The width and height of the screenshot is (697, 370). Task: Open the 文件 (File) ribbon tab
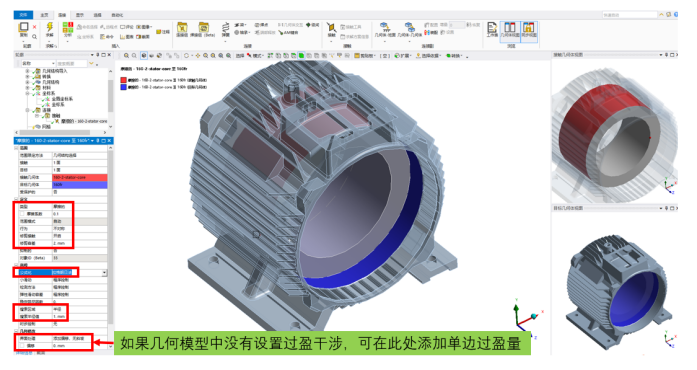(23, 15)
